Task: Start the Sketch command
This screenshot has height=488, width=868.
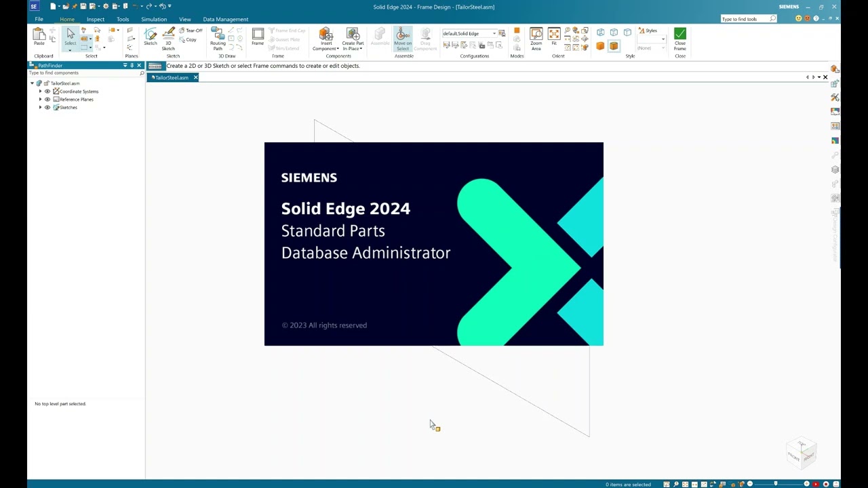Action: coord(151,37)
